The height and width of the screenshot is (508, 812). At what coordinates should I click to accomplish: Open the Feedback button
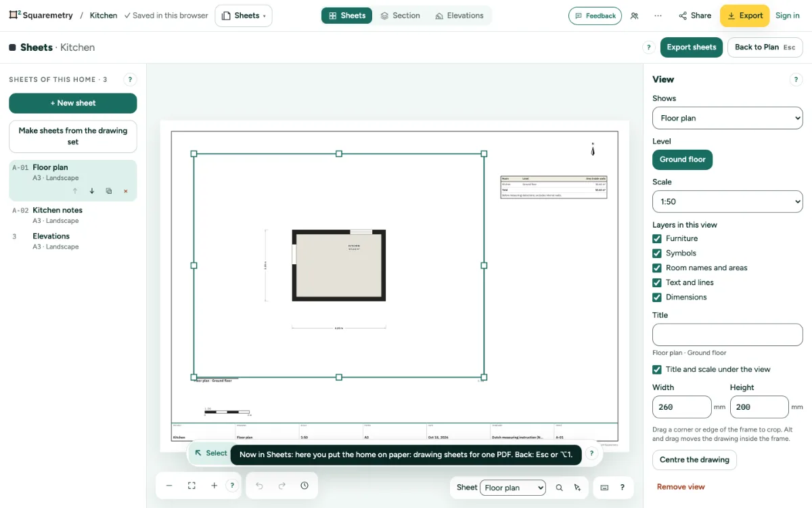coord(595,16)
